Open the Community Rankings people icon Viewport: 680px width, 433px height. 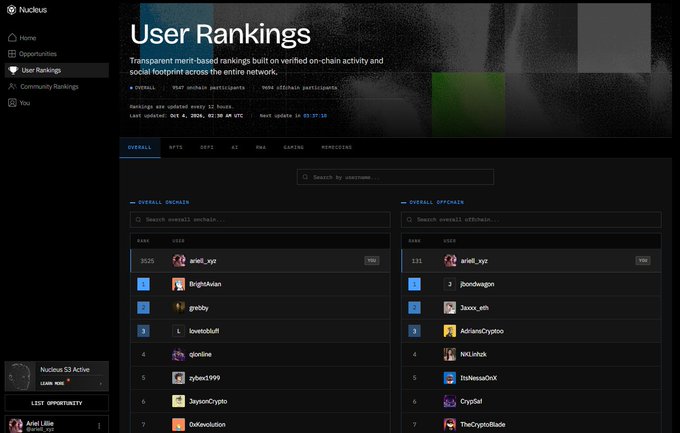12,86
